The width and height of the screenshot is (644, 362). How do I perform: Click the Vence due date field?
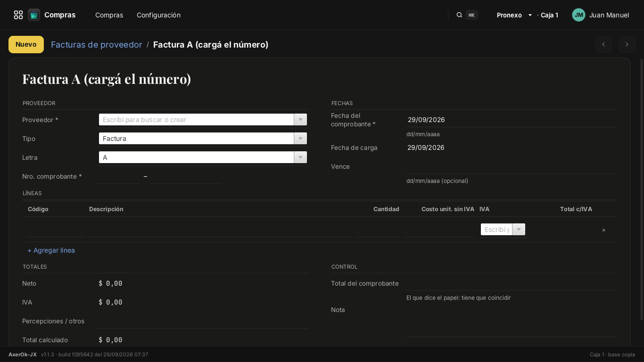[x=512, y=166]
